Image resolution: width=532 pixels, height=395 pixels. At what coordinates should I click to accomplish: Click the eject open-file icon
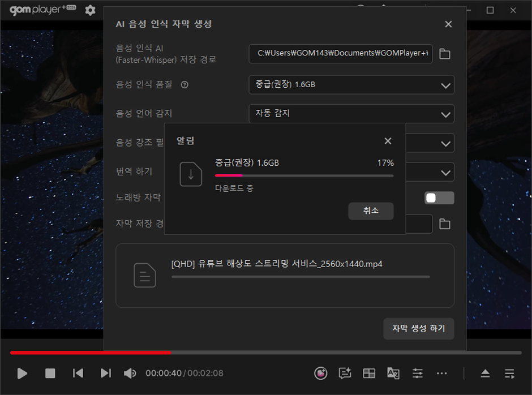pos(486,373)
